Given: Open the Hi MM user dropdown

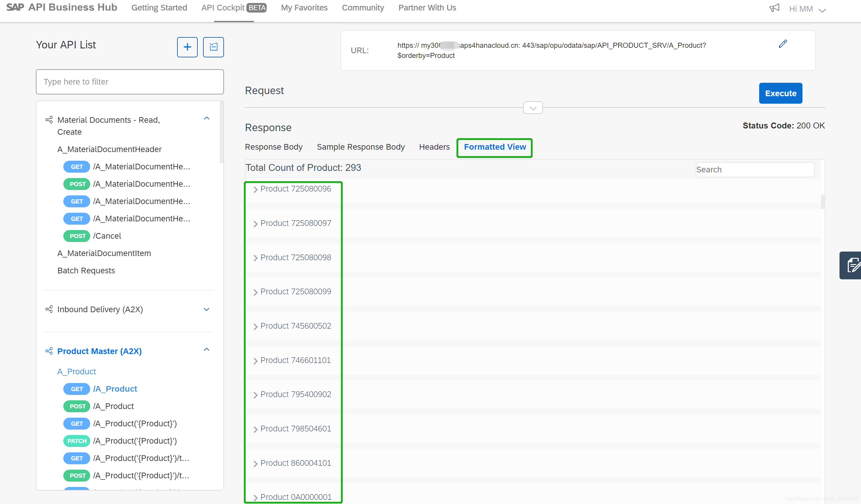Looking at the screenshot, I should pyautogui.click(x=807, y=9).
